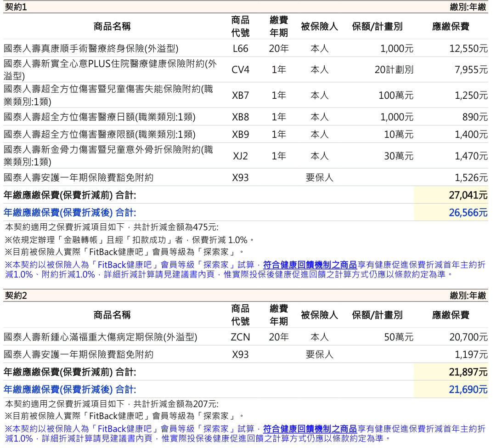Image resolution: width=496 pixels, height=448 pixels.
Task: Select product code ZCN in 契約2
Action: pyautogui.click(x=240, y=337)
